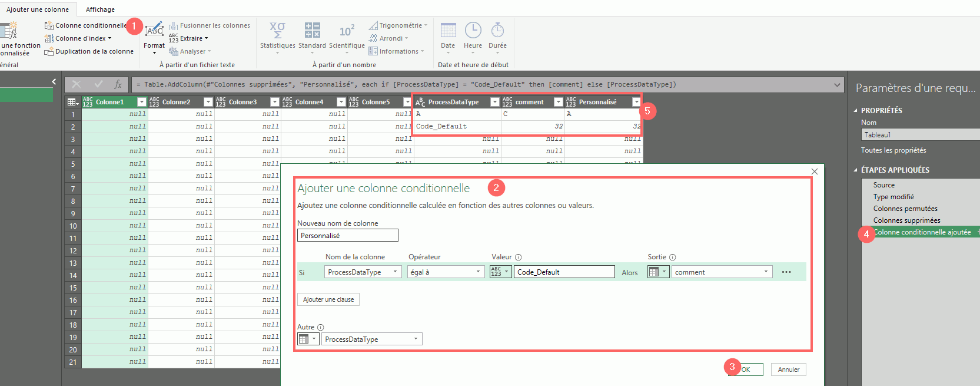The image size is (980, 386).
Task: Open the ProcessDataType filter dropdown
Action: pos(494,102)
